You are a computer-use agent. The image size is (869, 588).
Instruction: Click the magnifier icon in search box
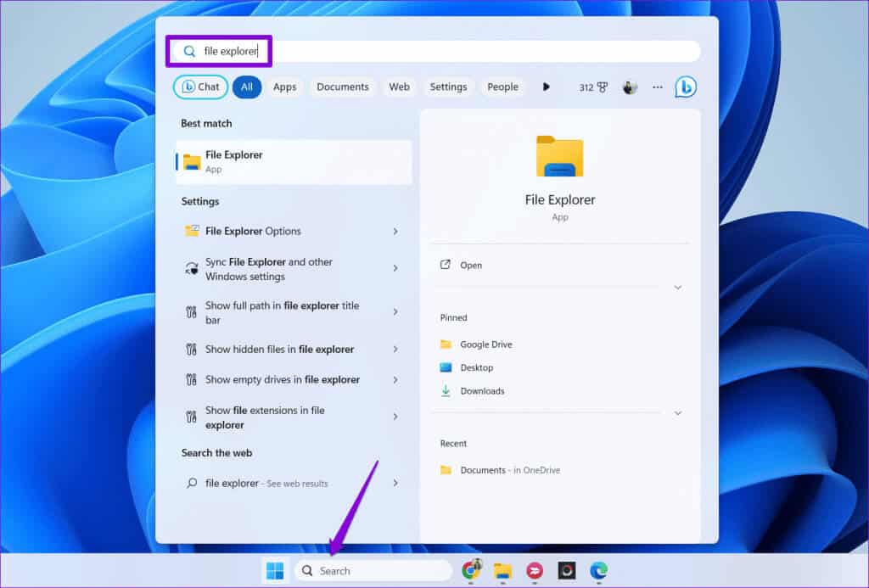pyautogui.click(x=189, y=52)
